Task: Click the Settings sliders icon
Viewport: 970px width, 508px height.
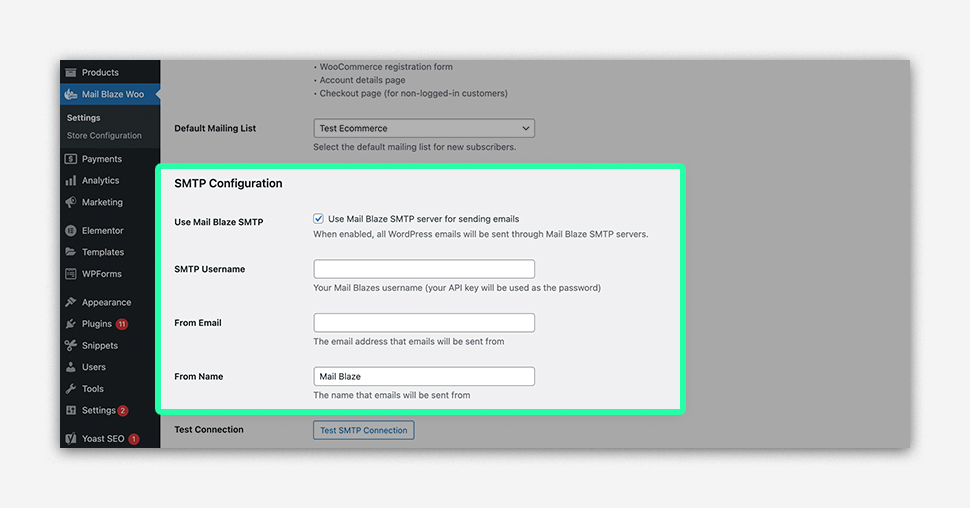Action: click(x=71, y=411)
